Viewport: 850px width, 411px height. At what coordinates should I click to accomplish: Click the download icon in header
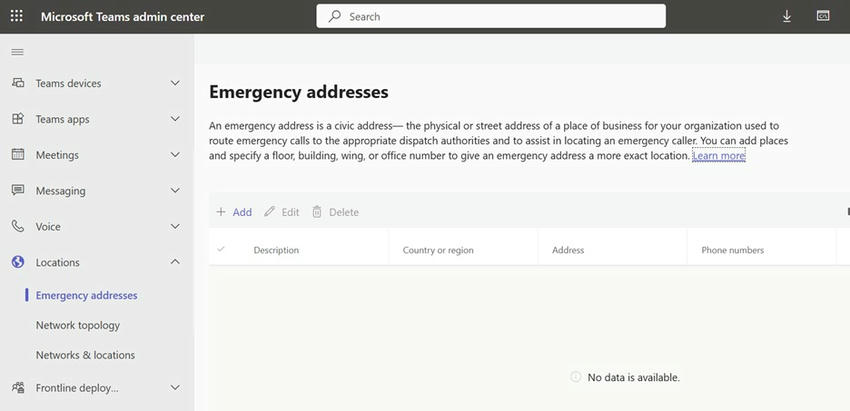(x=787, y=16)
